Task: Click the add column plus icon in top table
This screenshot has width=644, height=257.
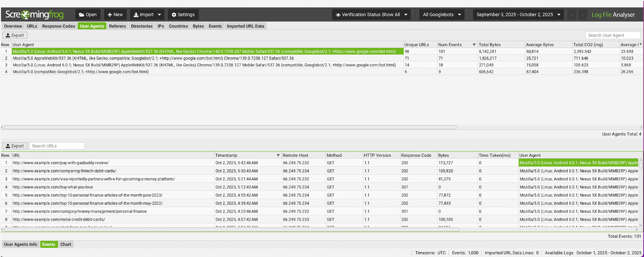Action: click(640, 44)
